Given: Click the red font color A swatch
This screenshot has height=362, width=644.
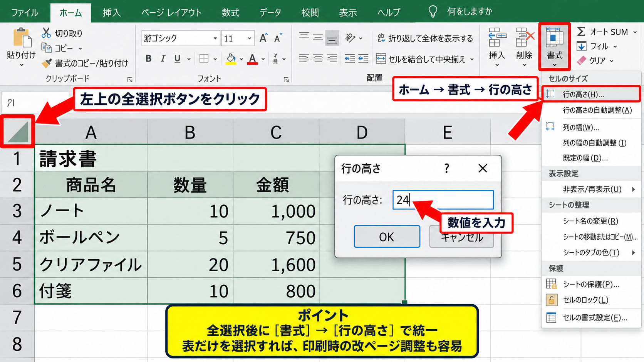Looking at the screenshot, I should click(252, 59).
